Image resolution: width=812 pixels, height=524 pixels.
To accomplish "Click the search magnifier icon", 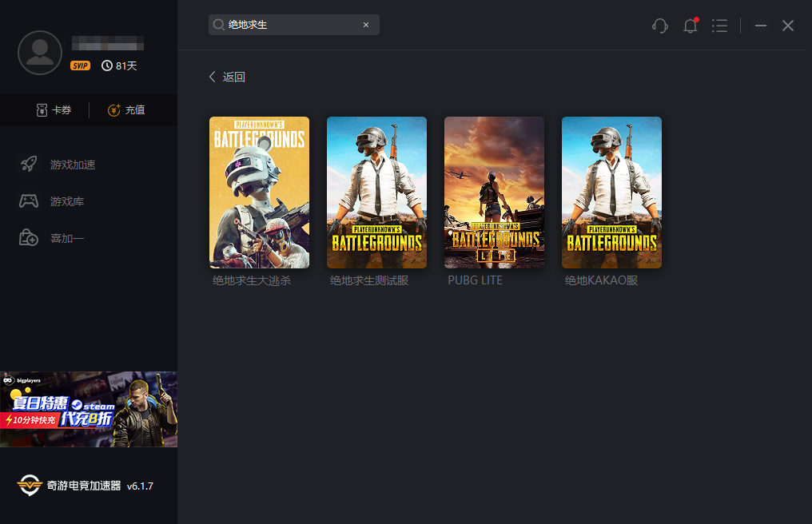I will pos(218,25).
